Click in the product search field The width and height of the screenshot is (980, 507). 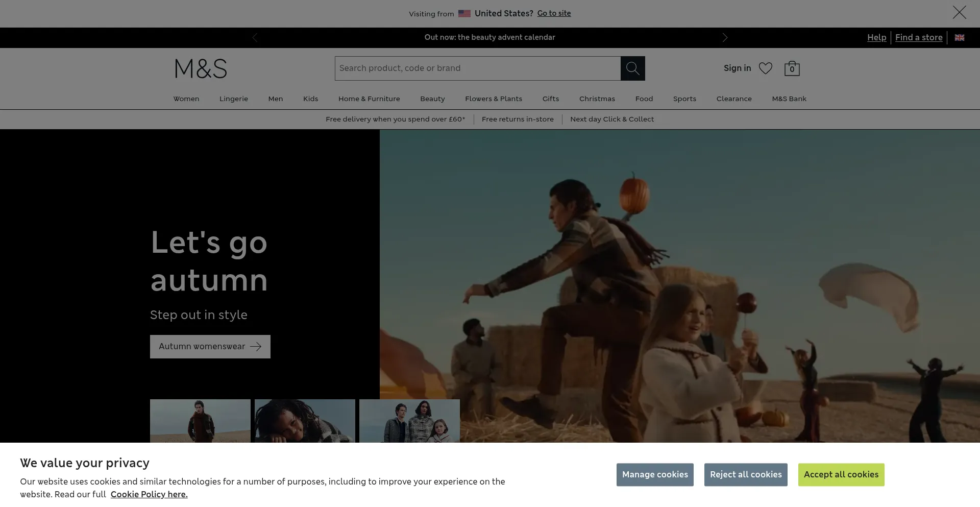[477, 68]
